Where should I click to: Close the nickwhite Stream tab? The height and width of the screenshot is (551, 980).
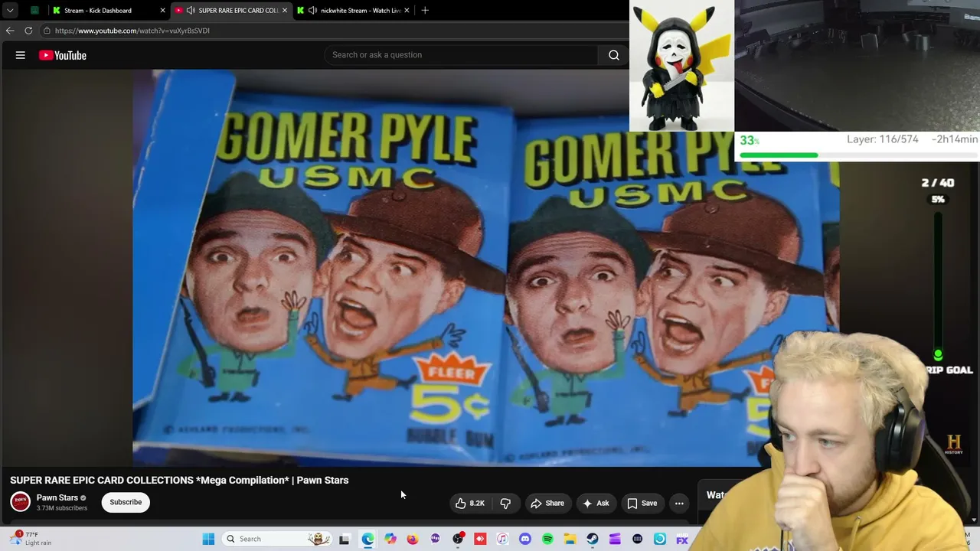point(407,11)
